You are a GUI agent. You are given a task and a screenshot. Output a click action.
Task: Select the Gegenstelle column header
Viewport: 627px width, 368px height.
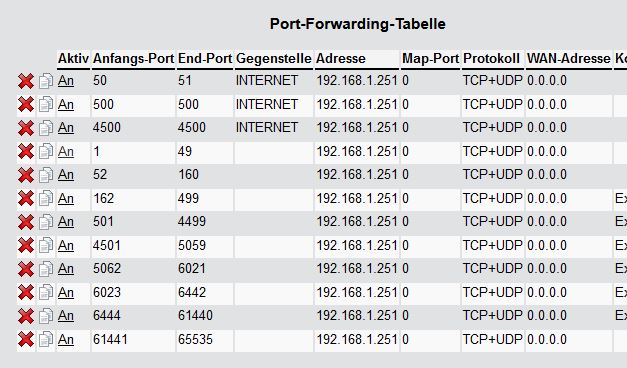pyautogui.click(x=274, y=59)
